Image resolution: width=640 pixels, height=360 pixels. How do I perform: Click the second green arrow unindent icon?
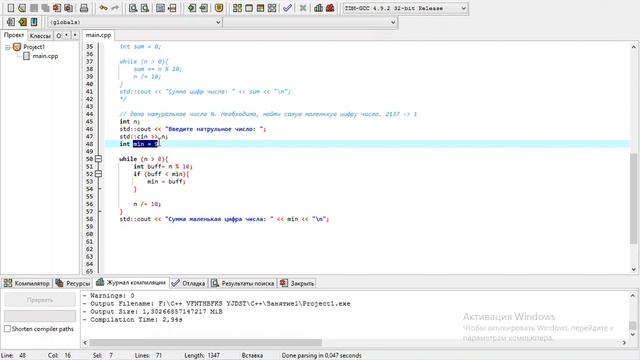pyautogui.click(x=203, y=8)
